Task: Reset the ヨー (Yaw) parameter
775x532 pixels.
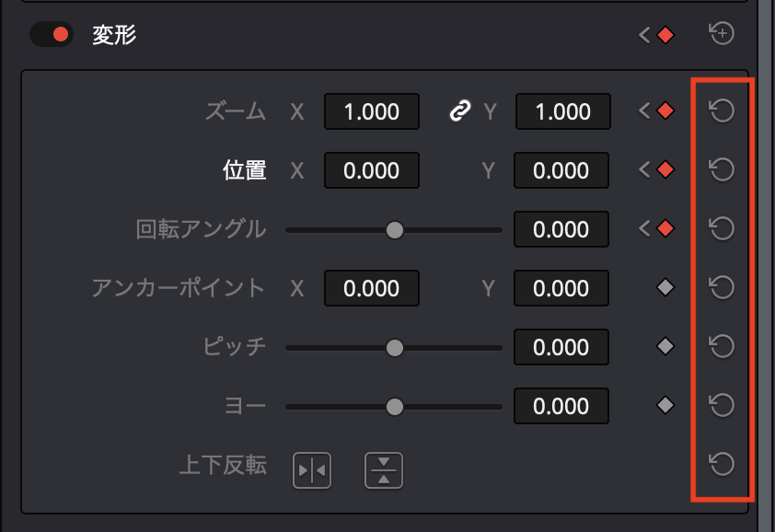Action: point(723,405)
